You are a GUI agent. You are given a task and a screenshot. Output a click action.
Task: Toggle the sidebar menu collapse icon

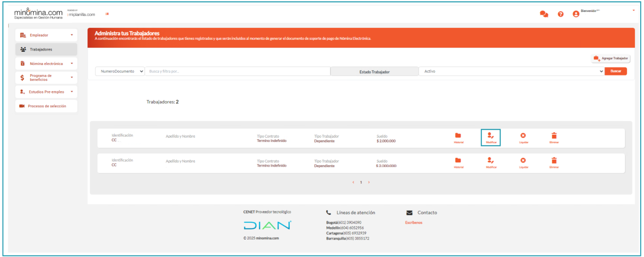click(x=107, y=14)
